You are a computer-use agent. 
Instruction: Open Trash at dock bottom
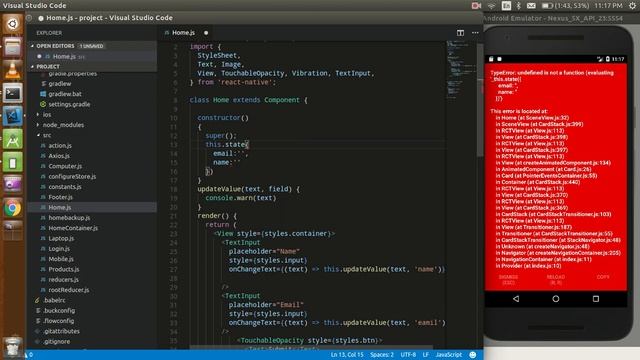[12, 346]
